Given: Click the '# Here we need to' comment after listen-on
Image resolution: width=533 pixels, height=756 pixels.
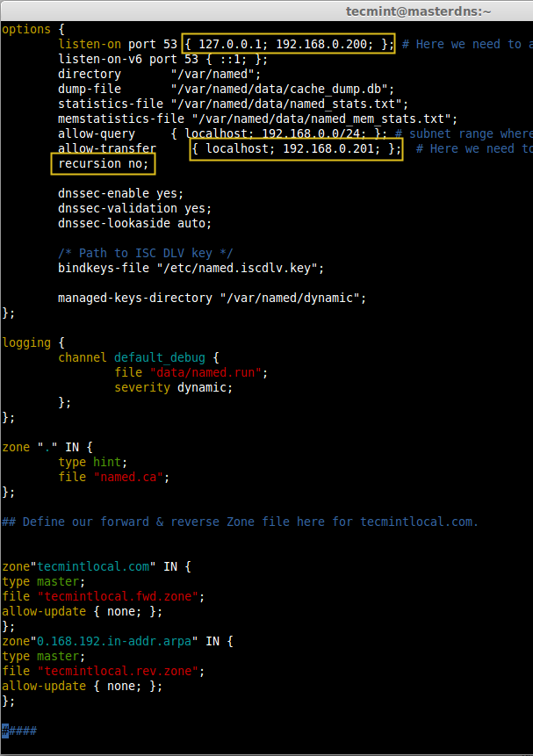Looking at the screenshot, I should coord(467,45).
